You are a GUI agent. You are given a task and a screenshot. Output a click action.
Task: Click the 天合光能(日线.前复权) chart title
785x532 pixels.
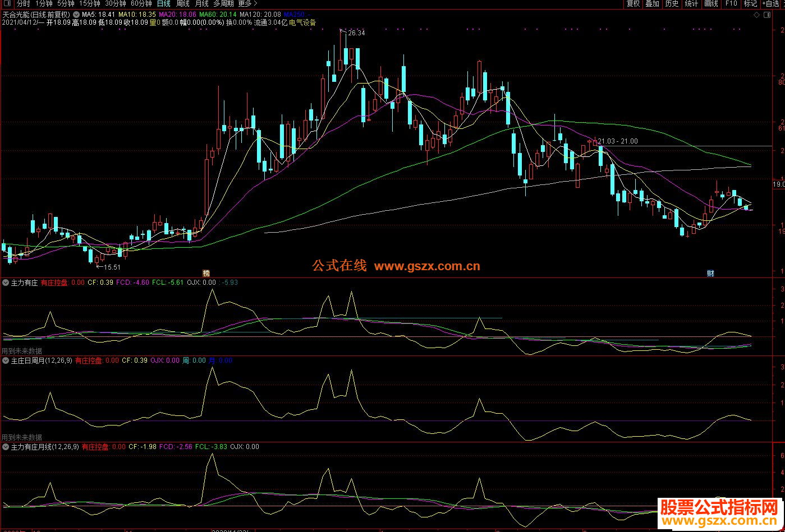click(36, 14)
